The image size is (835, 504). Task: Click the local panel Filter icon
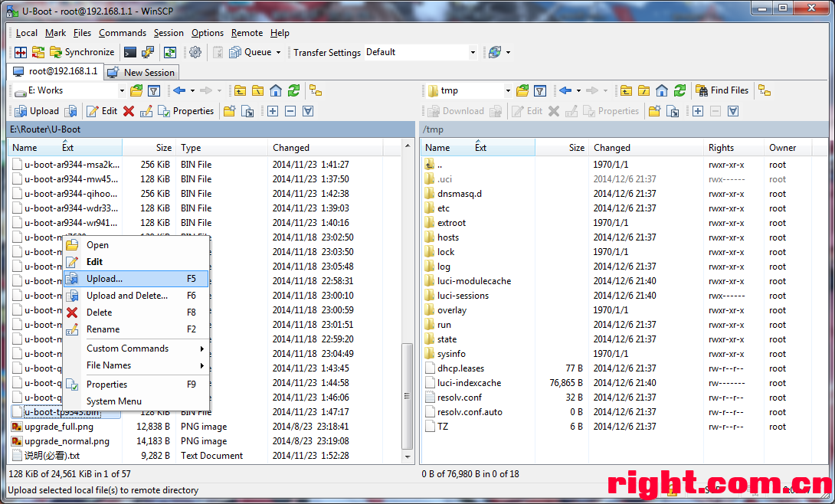pyautogui.click(x=154, y=91)
